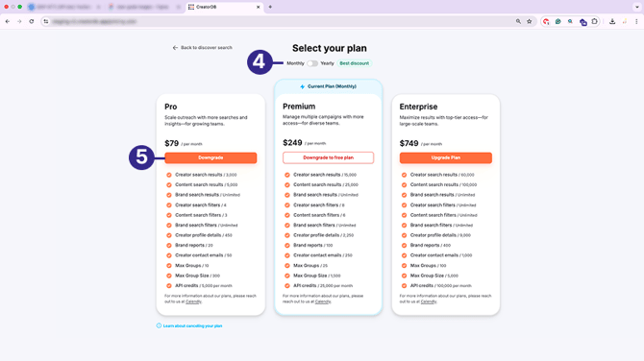Reload the page with refresh icon

pos(31,21)
